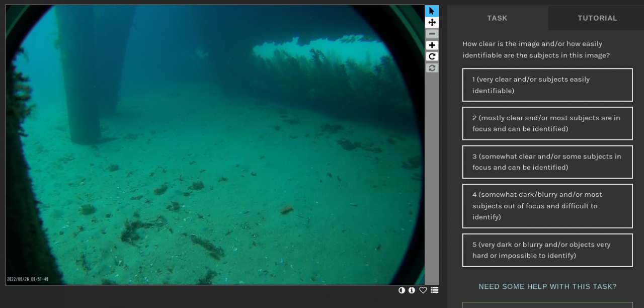This screenshot has height=308, width=644.
Task: Zoom in with the plus button
Action: tap(432, 45)
